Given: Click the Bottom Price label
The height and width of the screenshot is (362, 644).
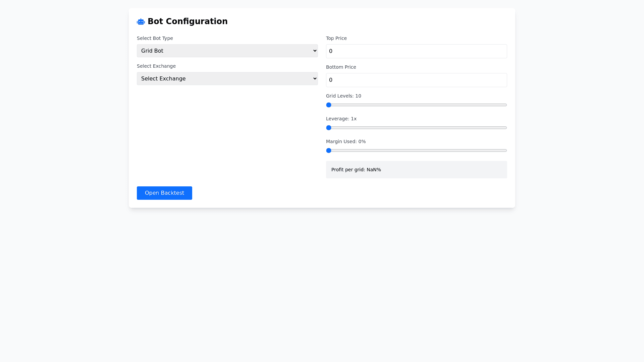Looking at the screenshot, I should point(341,67).
